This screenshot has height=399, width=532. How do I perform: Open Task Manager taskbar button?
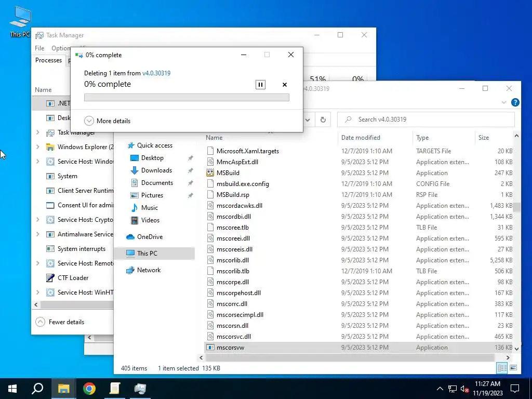[140, 389]
